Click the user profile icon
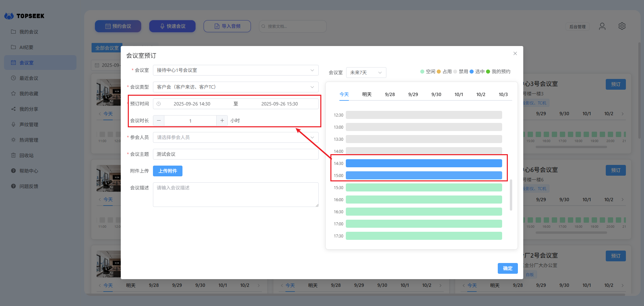The height and width of the screenshot is (306, 644). (x=602, y=26)
